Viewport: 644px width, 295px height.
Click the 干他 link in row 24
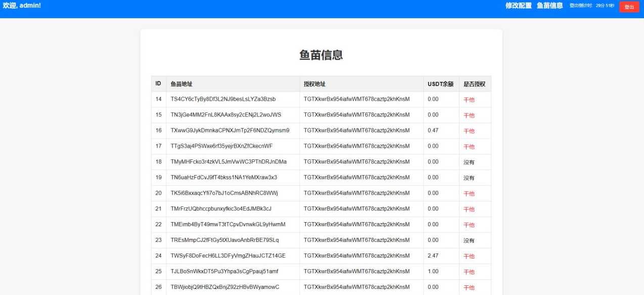(x=469, y=257)
